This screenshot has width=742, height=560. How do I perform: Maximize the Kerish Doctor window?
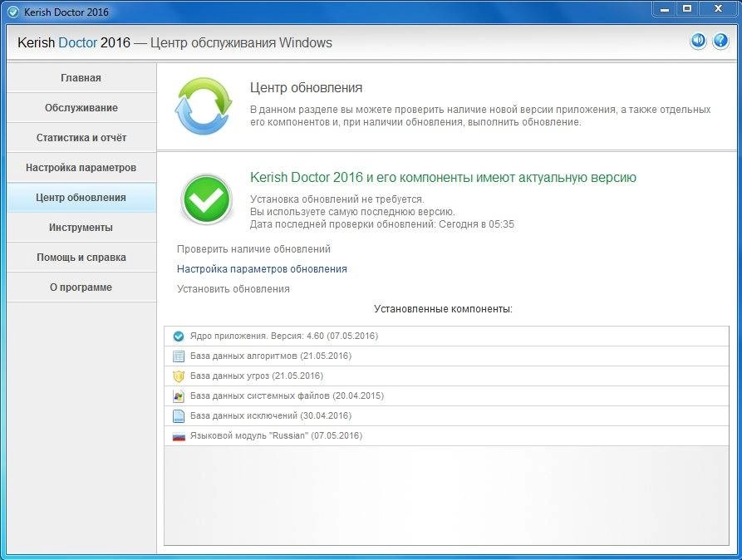pyautogui.click(x=686, y=9)
